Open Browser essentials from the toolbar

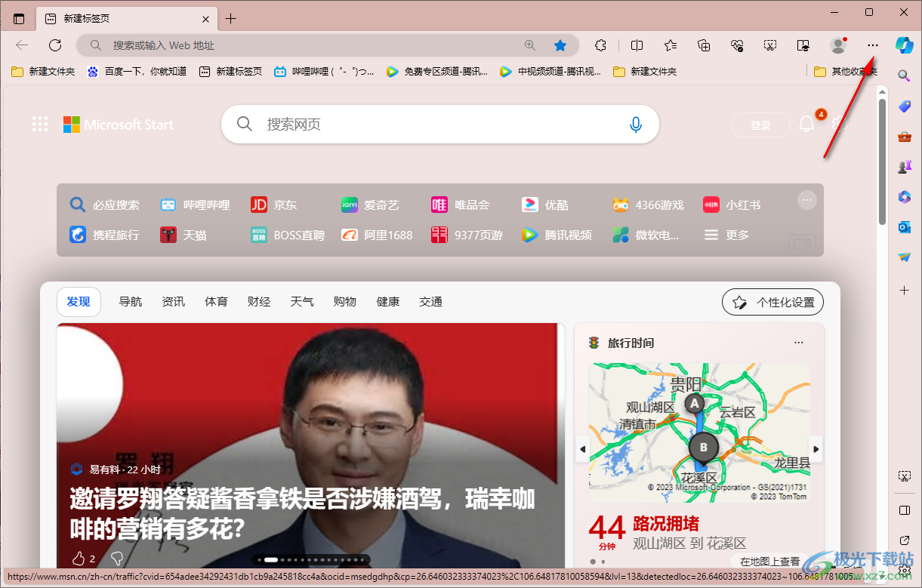pos(737,45)
